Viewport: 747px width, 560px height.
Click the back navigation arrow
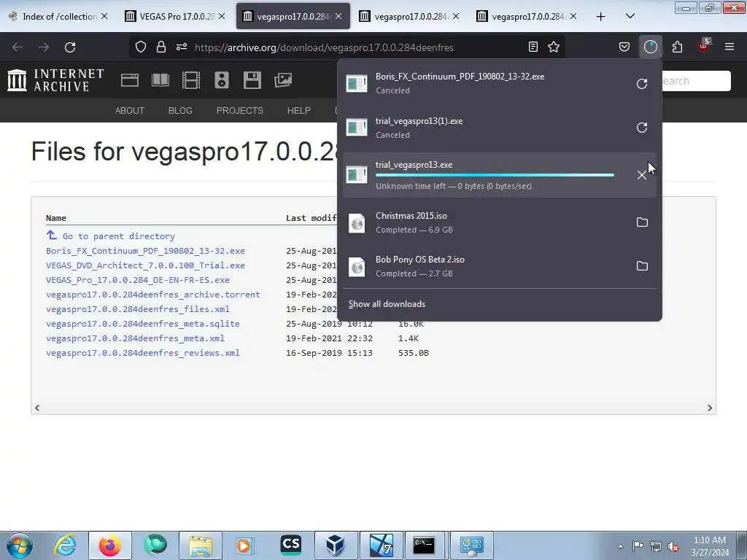pos(18,47)
